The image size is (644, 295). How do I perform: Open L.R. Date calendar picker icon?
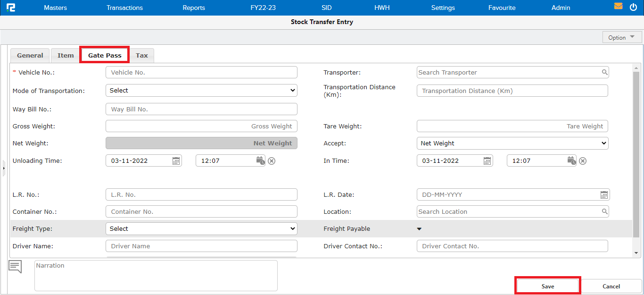point(604,195)
